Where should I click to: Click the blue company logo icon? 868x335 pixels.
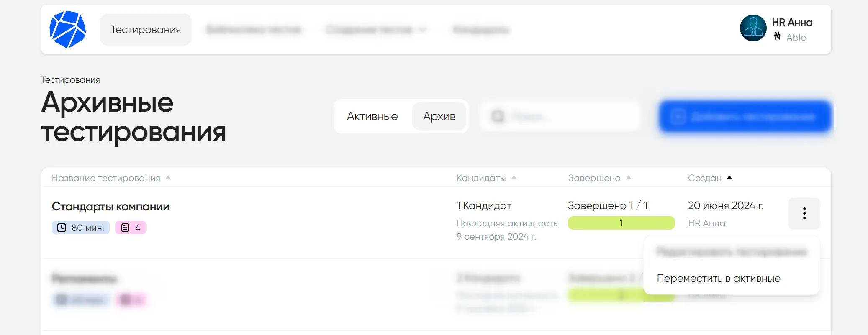click(68, 29)
